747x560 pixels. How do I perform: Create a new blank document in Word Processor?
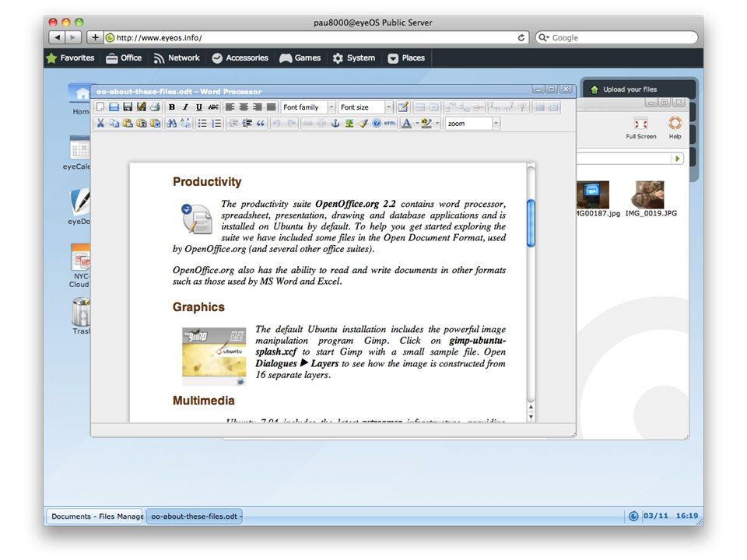click(x=100, y=107)
